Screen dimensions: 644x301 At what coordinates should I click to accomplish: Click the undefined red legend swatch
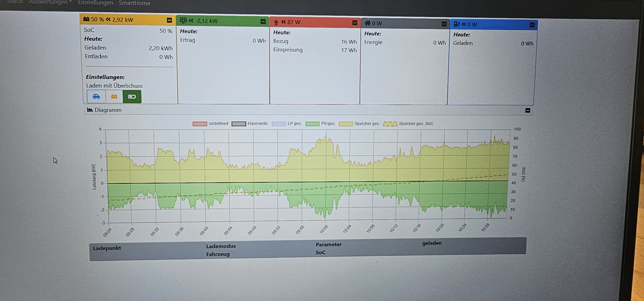pyautogui.click(x=200, y=124)
